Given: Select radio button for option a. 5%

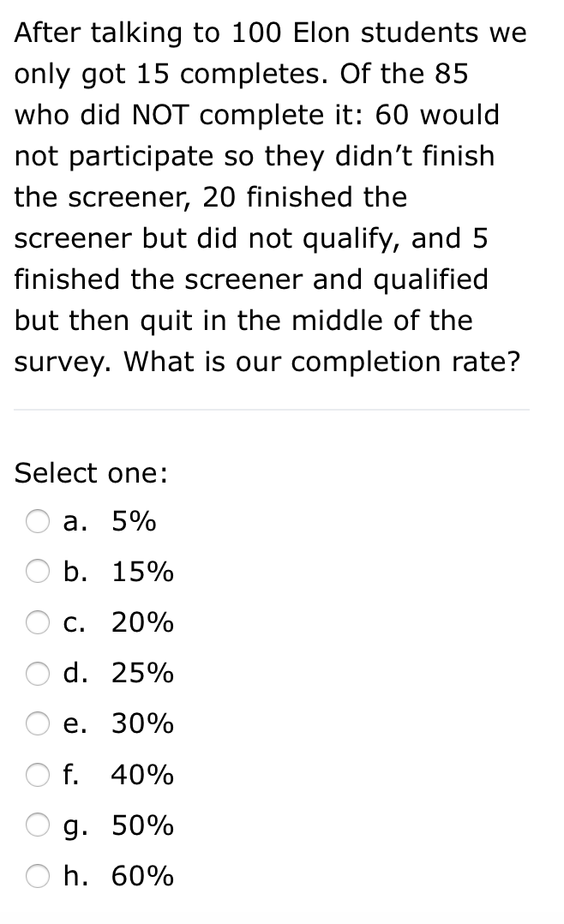Looking at the screenshot, I should click(x=37, y=521).
